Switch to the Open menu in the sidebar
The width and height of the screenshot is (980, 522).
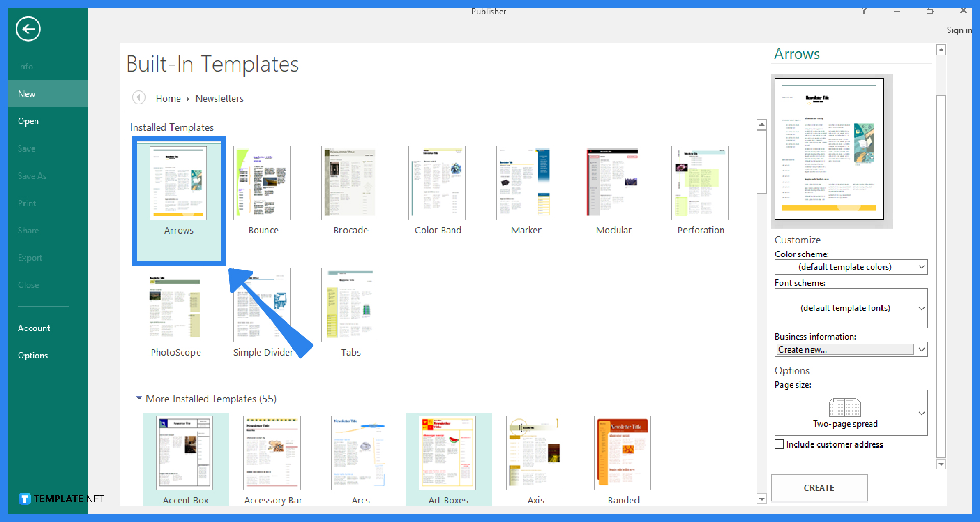point(29,121)
